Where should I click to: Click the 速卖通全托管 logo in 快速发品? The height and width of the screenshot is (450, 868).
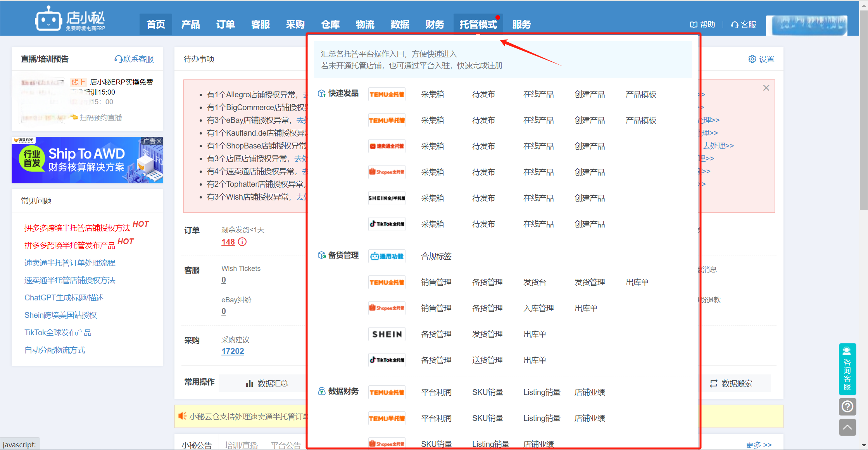click(387, 146)
